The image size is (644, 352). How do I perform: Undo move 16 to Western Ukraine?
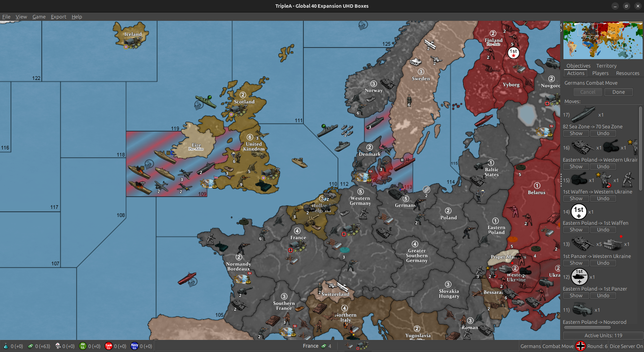tap(603, 167)
